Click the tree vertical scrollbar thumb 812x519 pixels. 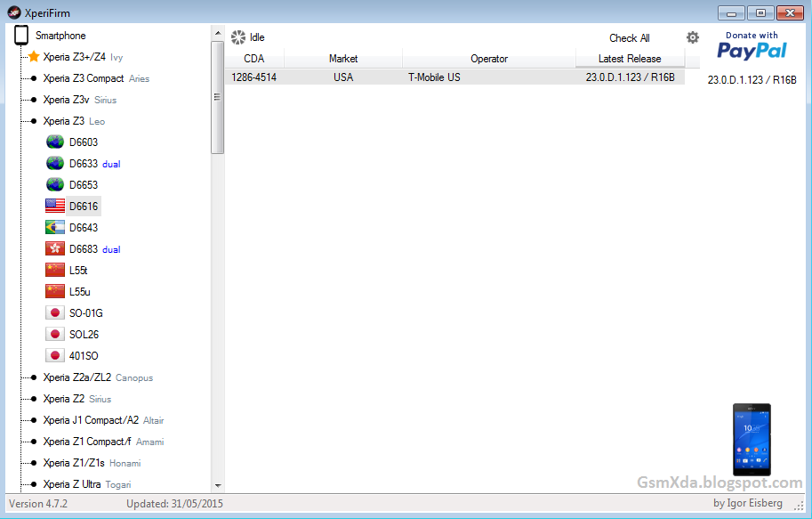coord(218,97)
